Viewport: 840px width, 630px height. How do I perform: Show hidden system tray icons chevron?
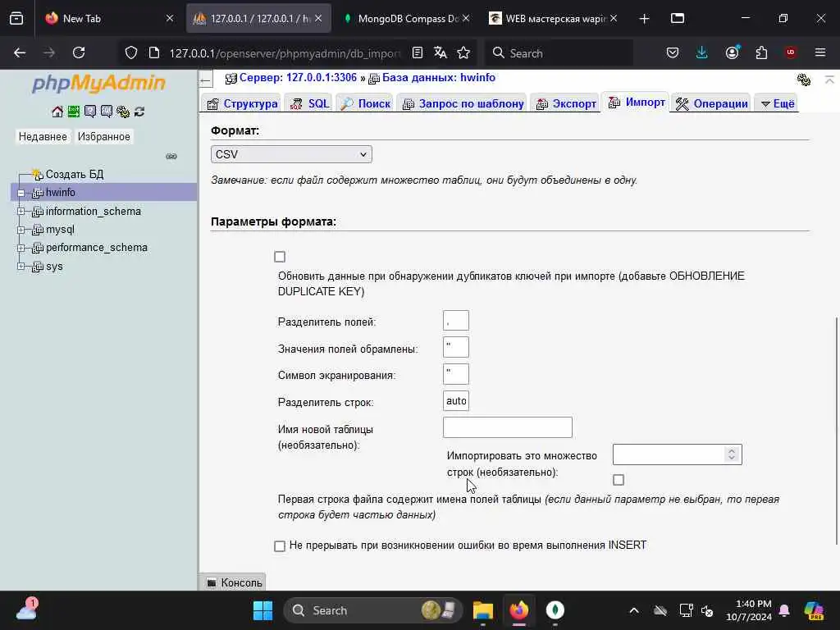[634, 610]
